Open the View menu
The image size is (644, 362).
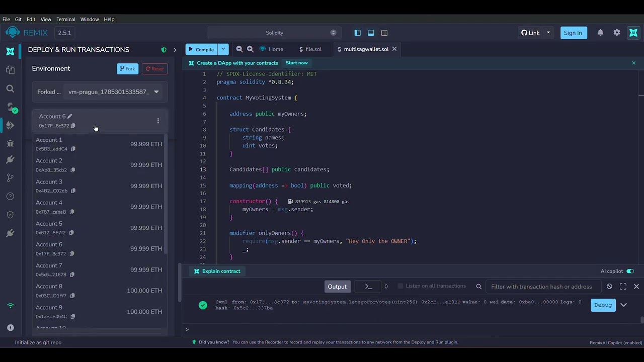[x=46, y=19]
